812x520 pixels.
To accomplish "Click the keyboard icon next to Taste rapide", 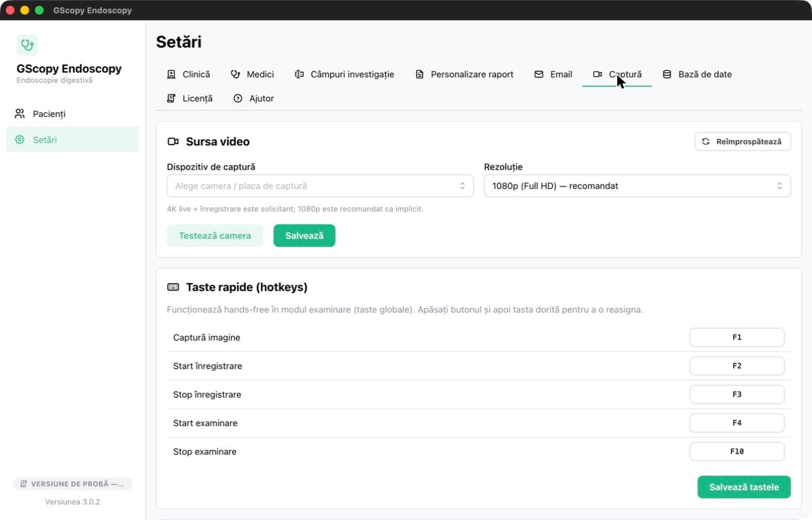I will click(x=173, y=287).
